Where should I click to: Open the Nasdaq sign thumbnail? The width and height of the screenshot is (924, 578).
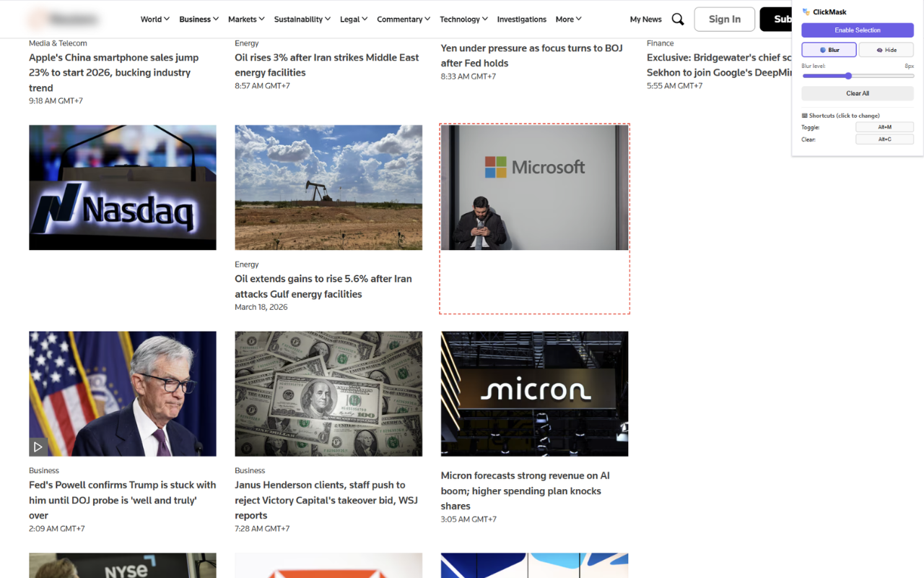[123, 188]
